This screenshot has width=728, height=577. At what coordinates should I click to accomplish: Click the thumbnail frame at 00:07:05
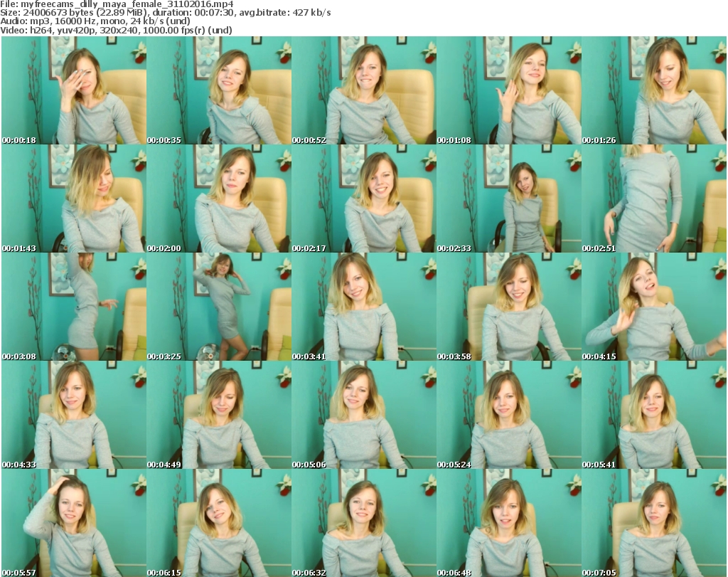tap(654, 523)
